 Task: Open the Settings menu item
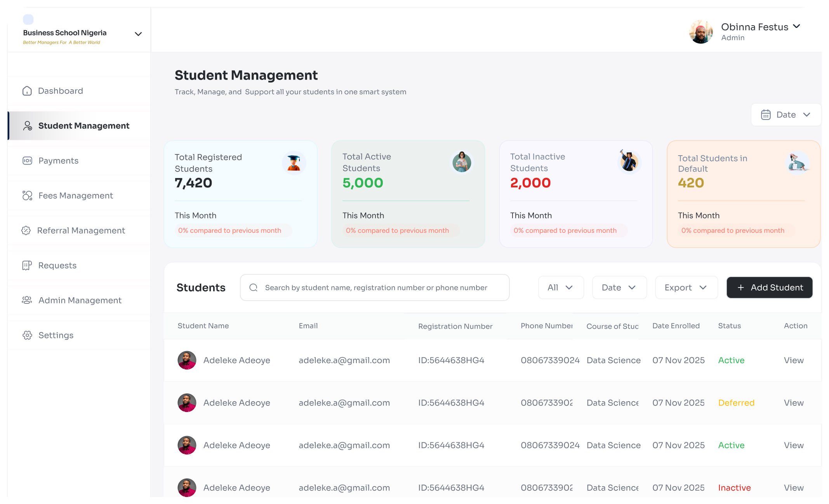[56, 335]
